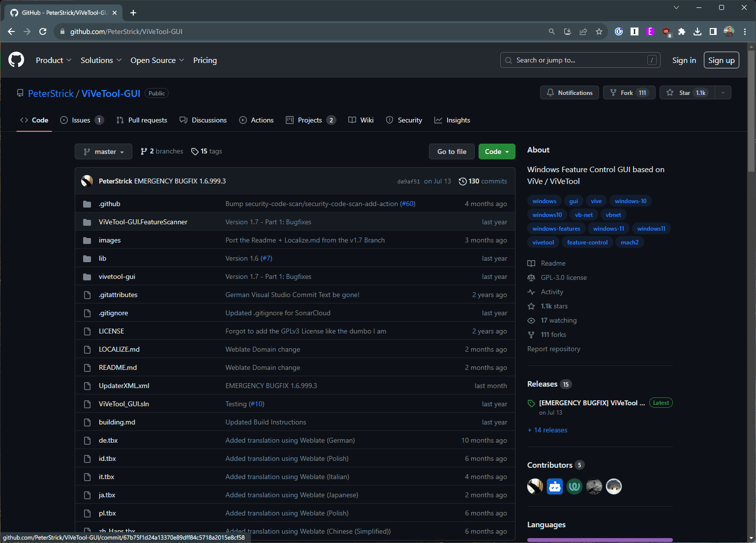Switch to the Discussions tab
The height and width of the screenshot is (543, 756).
203,120
